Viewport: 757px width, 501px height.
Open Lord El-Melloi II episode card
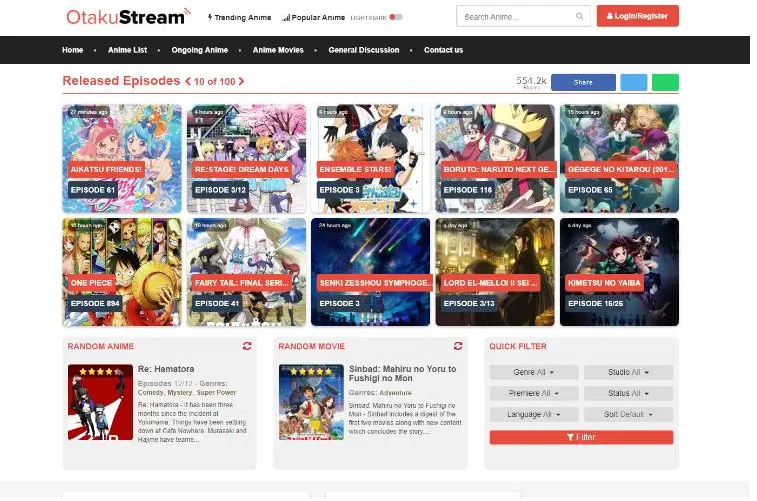click(495, 272)
